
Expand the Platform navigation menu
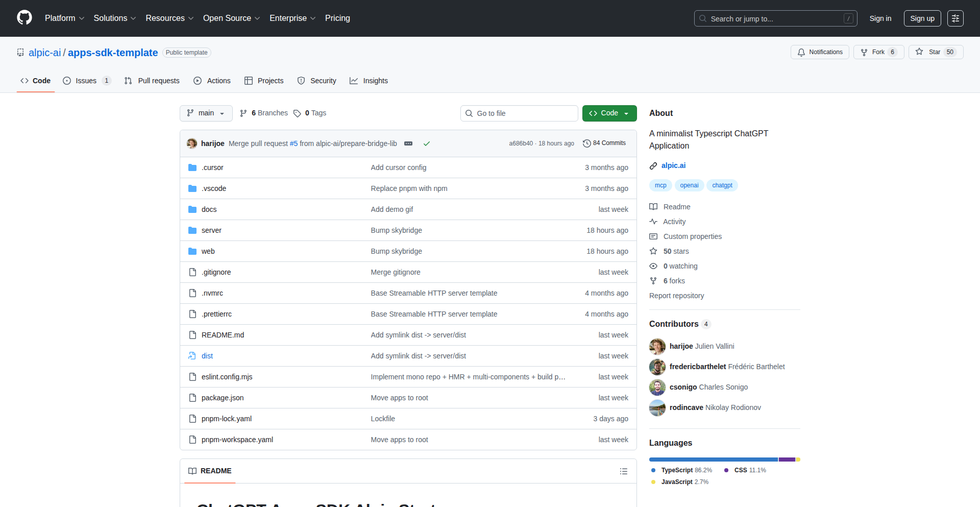click(x=64, y=18)
